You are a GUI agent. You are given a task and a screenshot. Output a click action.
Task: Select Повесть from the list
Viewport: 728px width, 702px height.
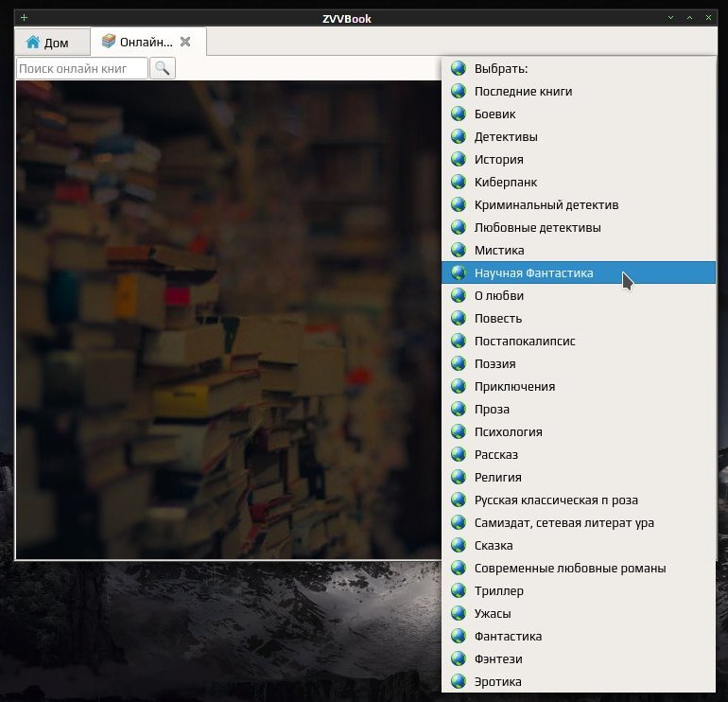click(x=579, y=318)
